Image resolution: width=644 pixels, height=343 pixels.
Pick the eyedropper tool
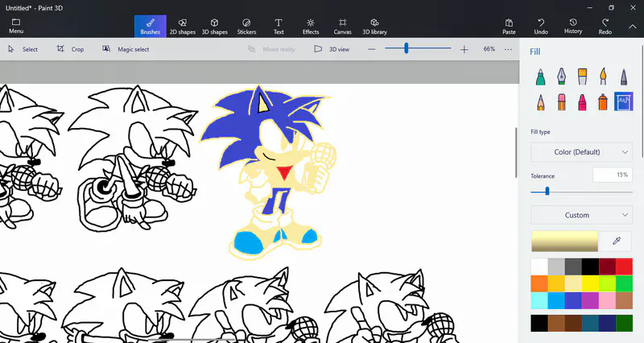(x=616, y=241)
